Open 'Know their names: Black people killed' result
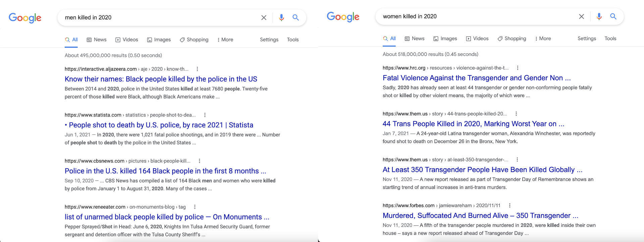Image resolution: width=644 pixels, height=242 pixels. 161,79
